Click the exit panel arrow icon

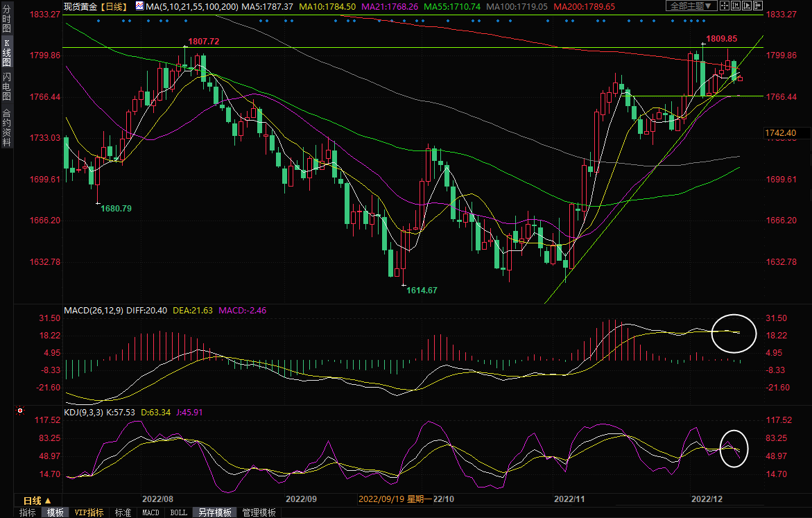tap(757, 6)
